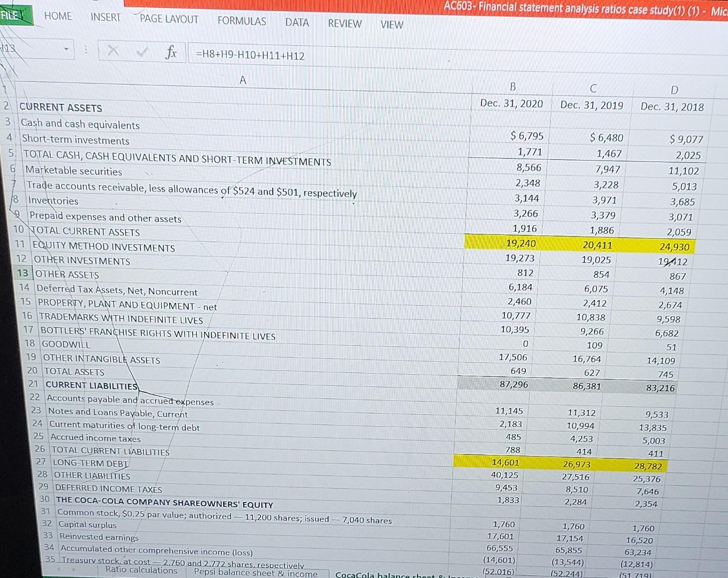The width and height of the screenshot is (728, 578).
Task: Expand cell reference list via Name Box arrow
Action: click(x=65, y=49)
